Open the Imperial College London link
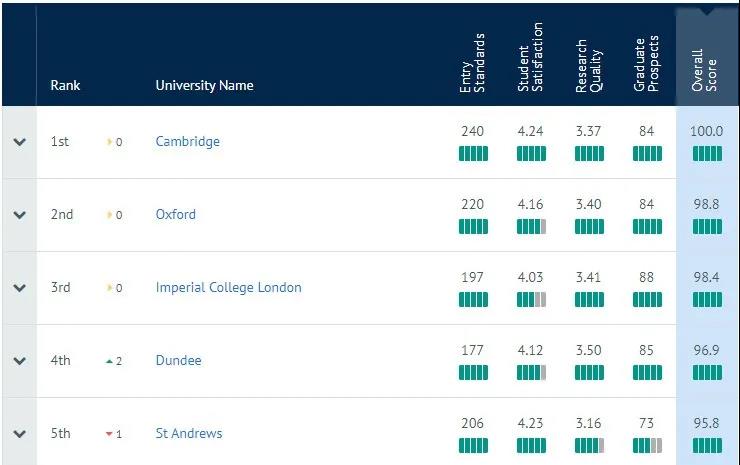The height and width of the screenshot is (465, 740). click(228, 287)
